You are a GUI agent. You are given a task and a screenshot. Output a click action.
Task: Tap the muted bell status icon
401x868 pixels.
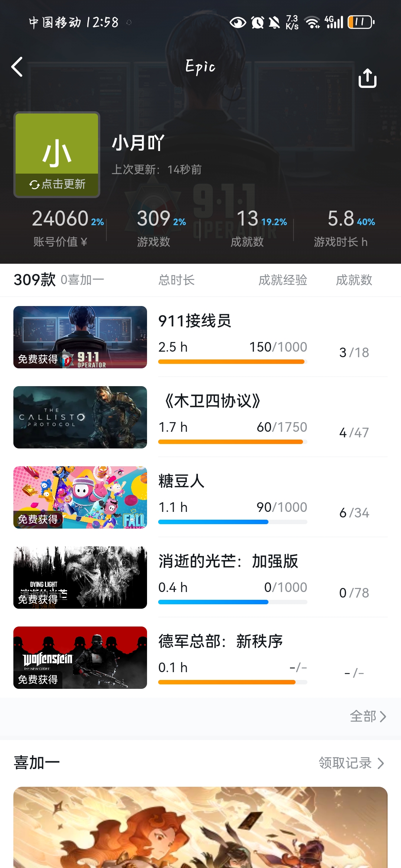point(274,23)
